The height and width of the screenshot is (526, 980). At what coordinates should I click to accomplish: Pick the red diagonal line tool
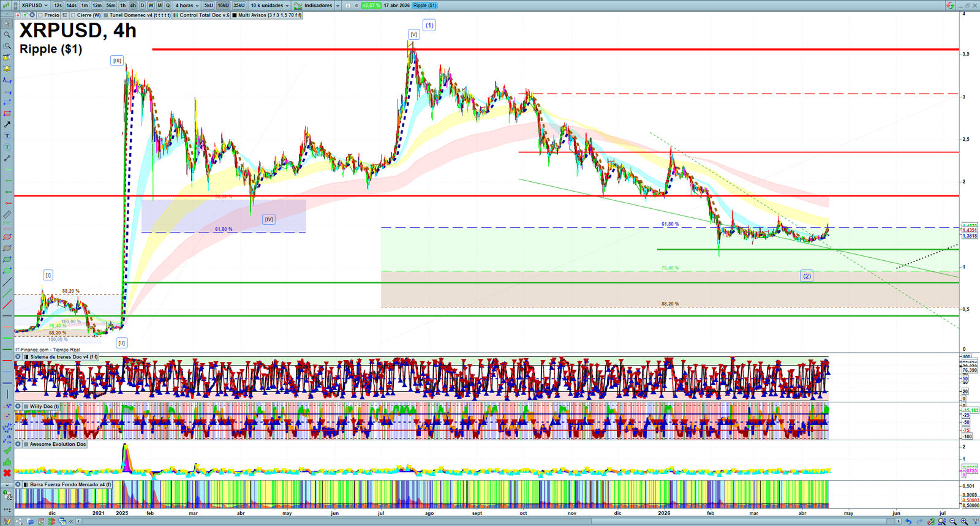point(7,304)
